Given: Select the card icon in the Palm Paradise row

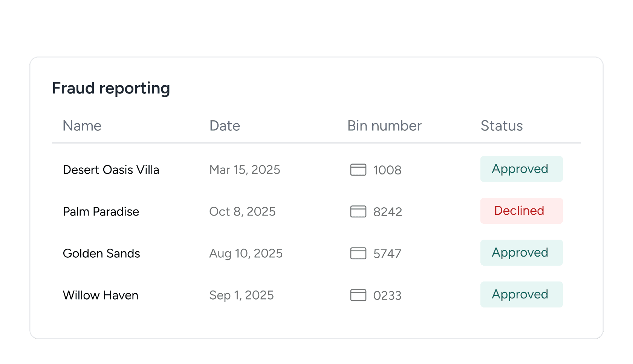Looking at the screenshot, I should point(358,212).
